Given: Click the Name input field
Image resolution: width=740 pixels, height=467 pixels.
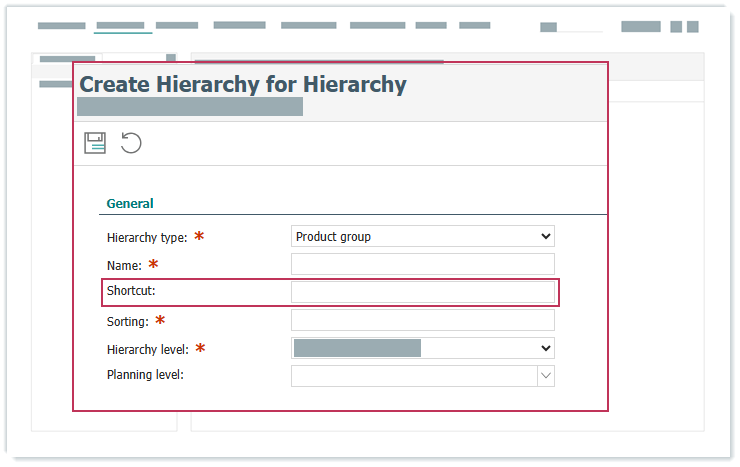Looking at the screenshot, I should click(x=422, y=264).
